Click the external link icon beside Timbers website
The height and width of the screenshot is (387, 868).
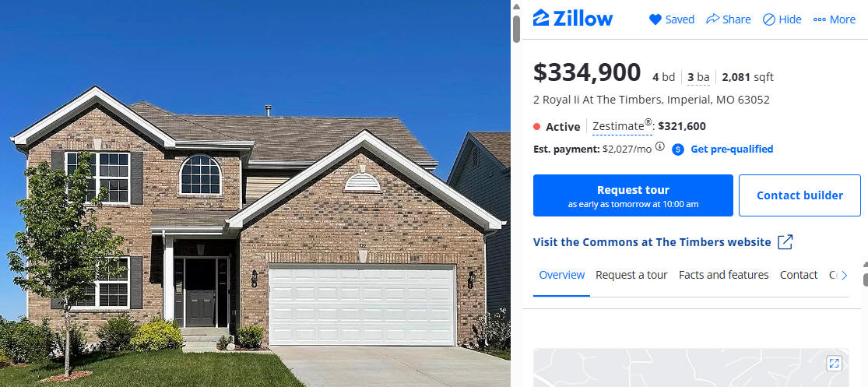[x=785, y=242]
